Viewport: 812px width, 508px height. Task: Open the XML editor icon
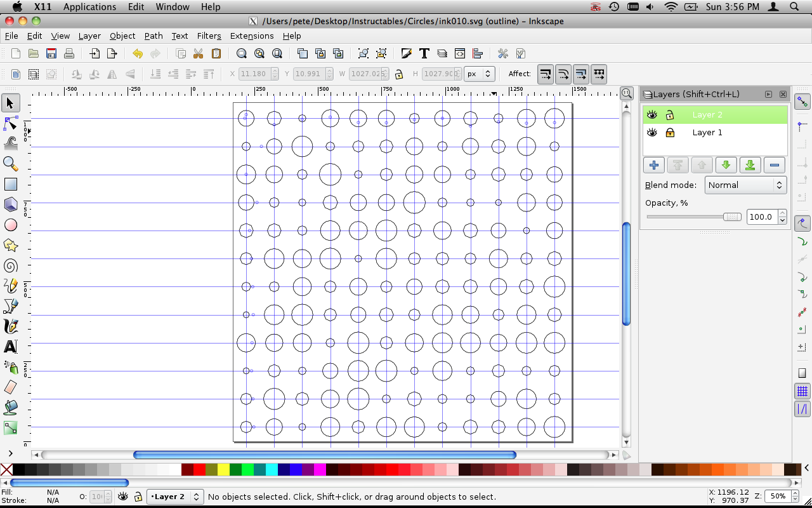pos(460,53)
